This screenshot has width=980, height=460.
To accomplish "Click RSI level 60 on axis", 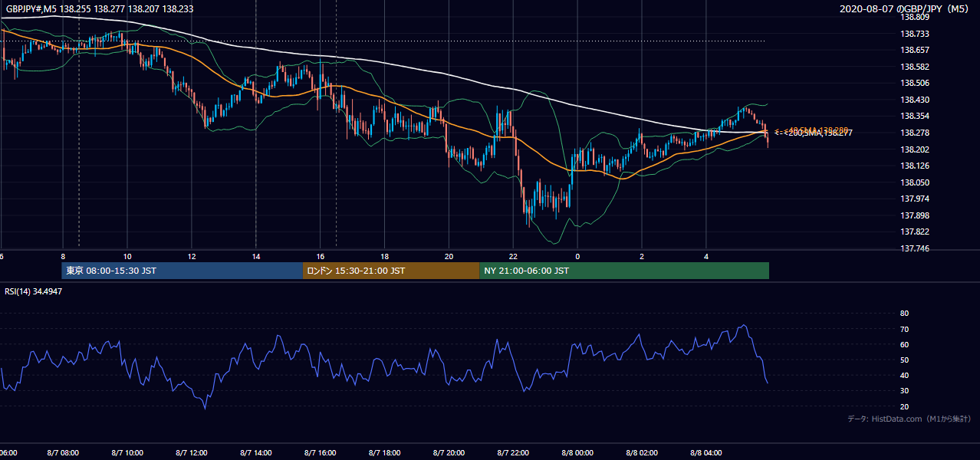I will (904, 344).
